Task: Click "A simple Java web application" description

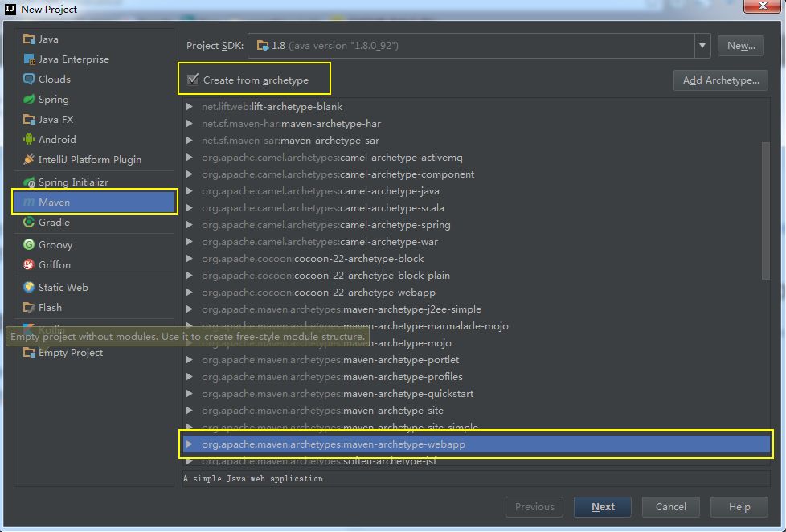Action: (253, 479)
